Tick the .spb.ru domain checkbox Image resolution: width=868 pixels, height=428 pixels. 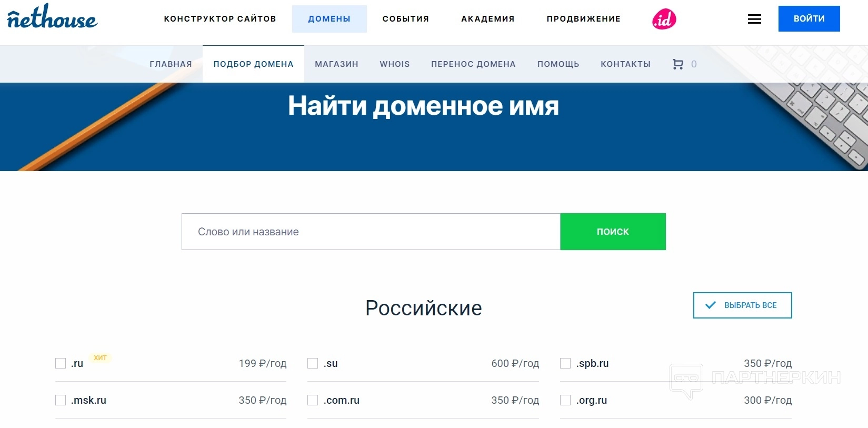click(x=565, y=363)
